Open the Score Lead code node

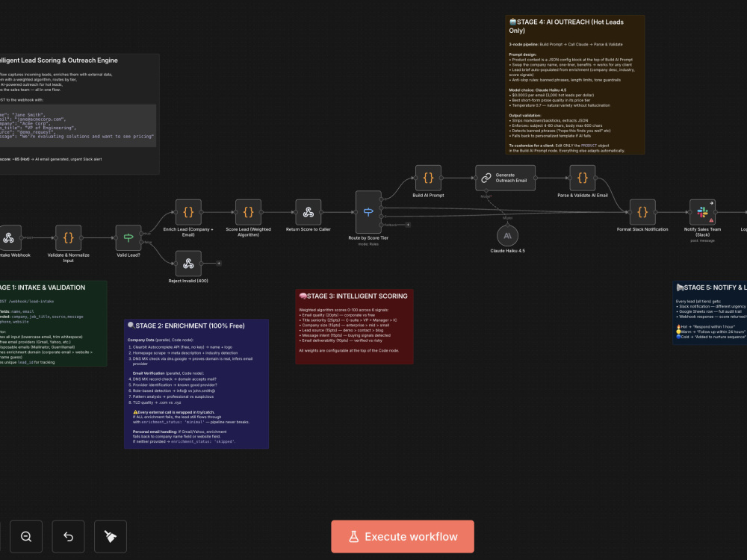click(x=249, y=212)
